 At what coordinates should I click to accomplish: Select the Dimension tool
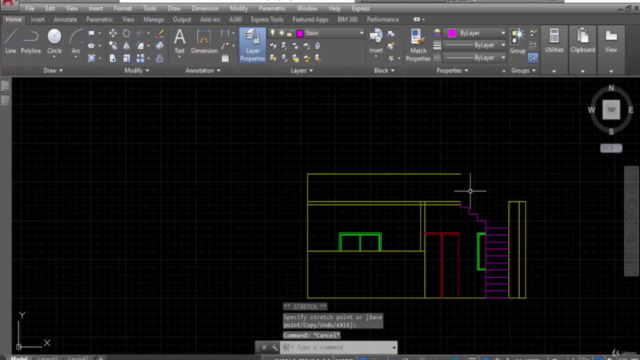point(204,41)
